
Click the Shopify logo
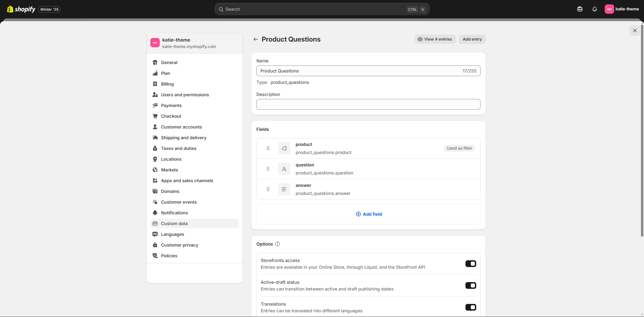21,9
